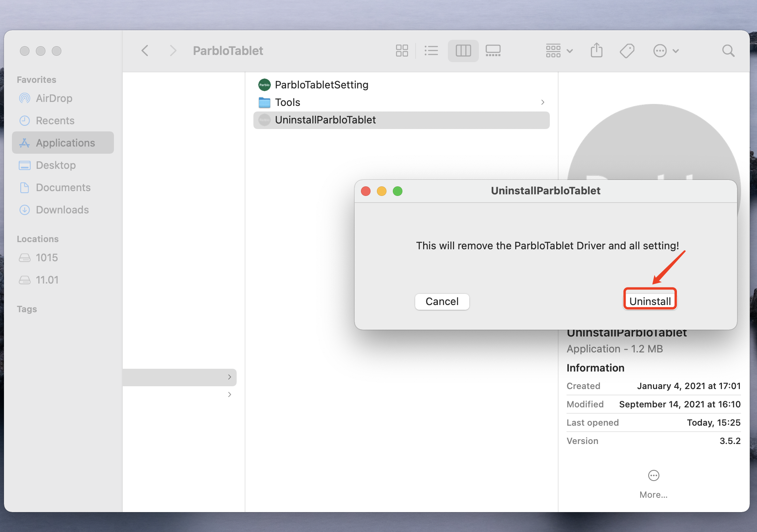Switch to icon view

(402, 51)
